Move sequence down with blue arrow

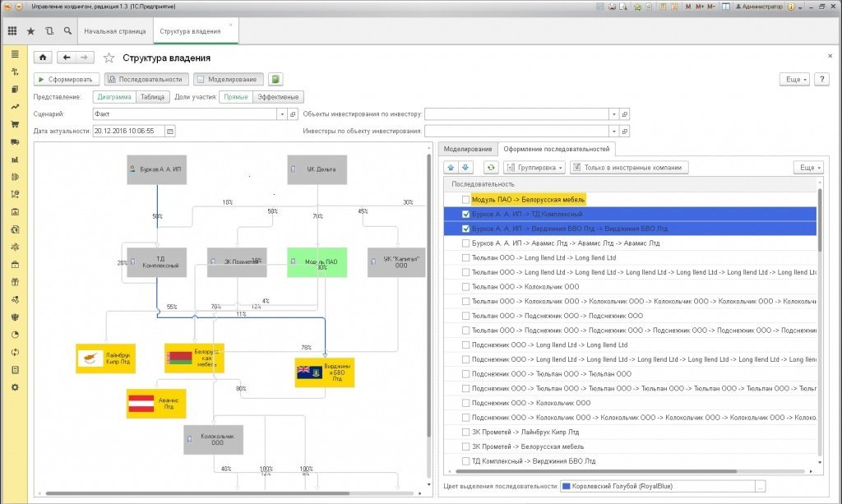pyautogui.click(x=465, y=168)
